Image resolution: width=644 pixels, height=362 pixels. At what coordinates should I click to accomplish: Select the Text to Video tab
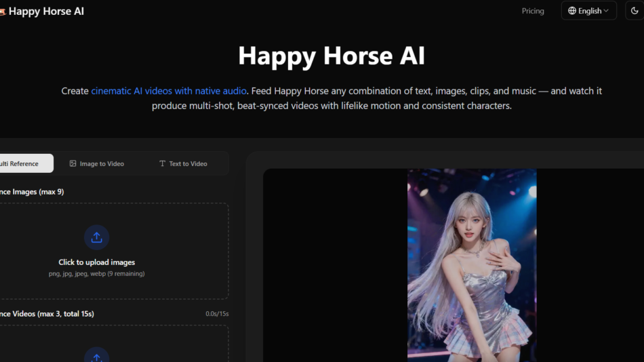(183, 163)
